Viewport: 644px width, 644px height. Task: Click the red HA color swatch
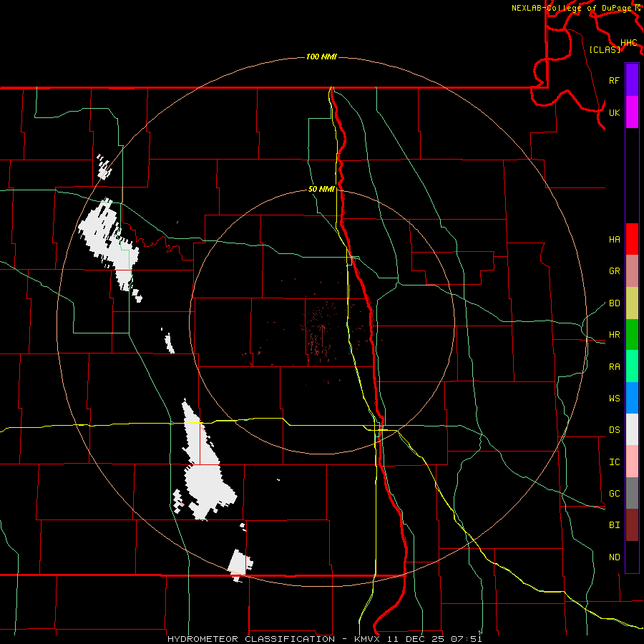tap(632, 239)
